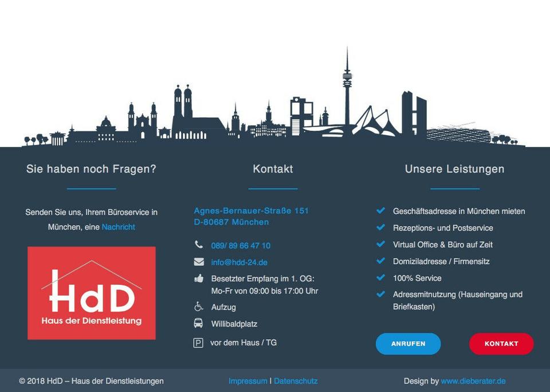This screenshot has height=392, width=550.
Task: Click checkmark next to Geschäftsadresse in München
Action: [380, 211]
